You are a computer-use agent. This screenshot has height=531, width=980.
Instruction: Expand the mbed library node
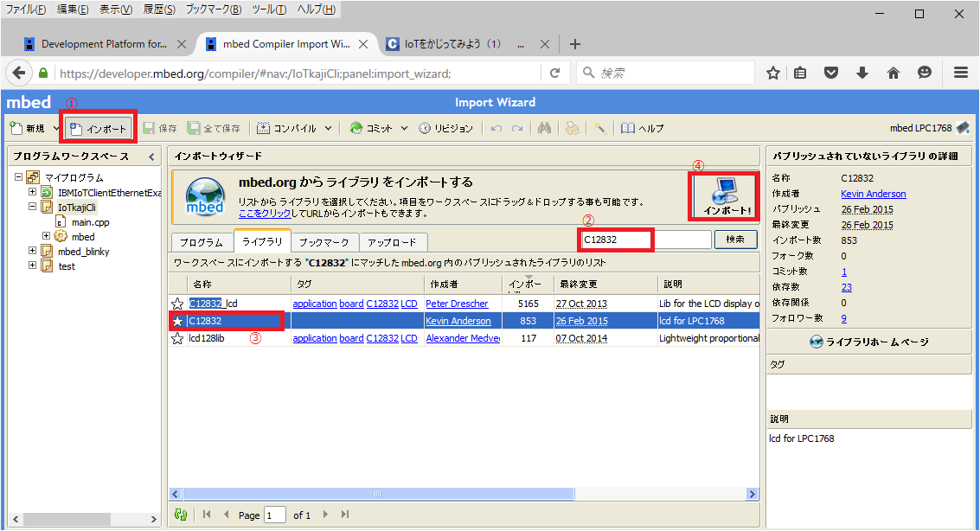pos(46,236)
